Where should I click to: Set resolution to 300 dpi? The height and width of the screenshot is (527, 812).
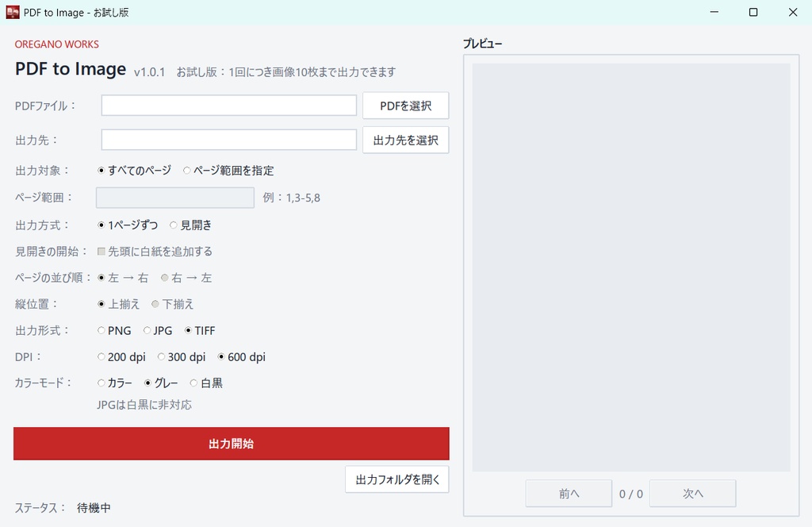[x=182, y=357]
